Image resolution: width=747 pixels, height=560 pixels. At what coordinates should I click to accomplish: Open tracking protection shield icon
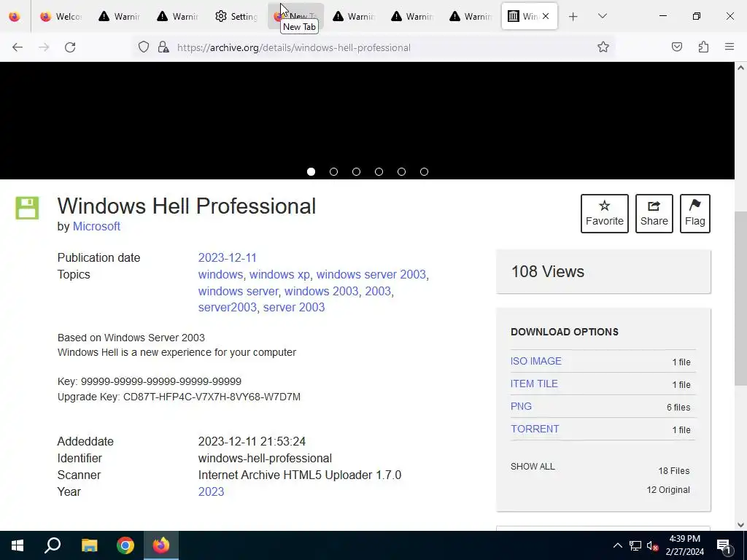click(144, 47)
